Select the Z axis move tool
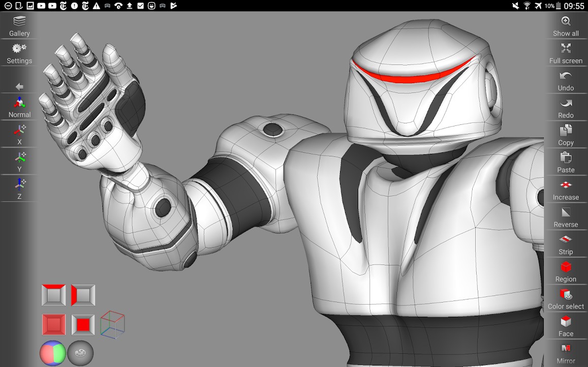 coord(19,189)
